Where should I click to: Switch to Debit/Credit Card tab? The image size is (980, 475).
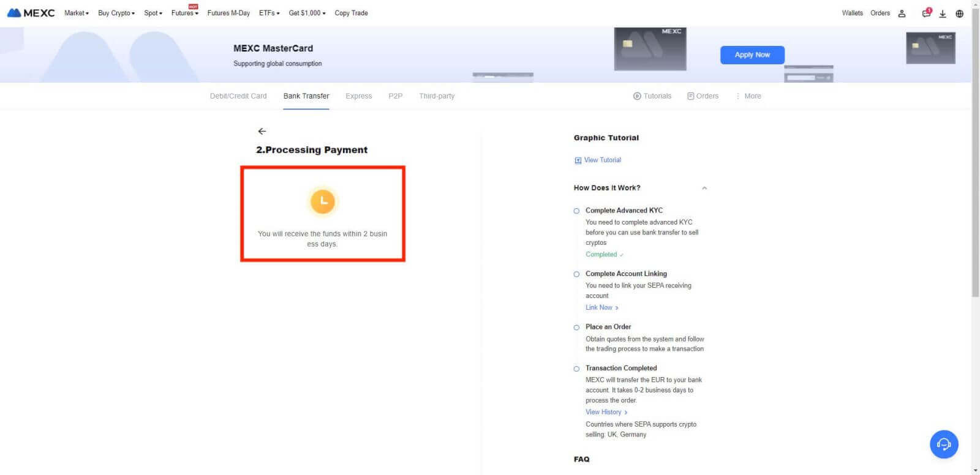(238, 96)
